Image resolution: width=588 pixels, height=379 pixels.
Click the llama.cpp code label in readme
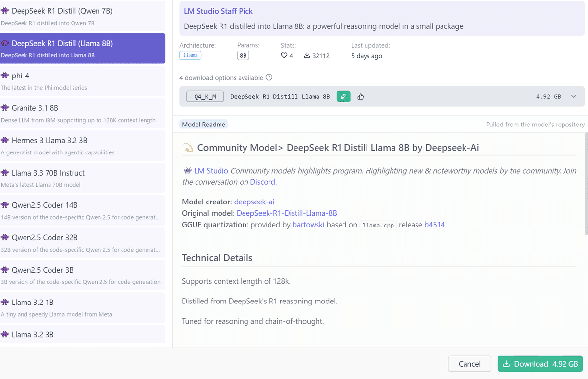[x=378, y=226]
